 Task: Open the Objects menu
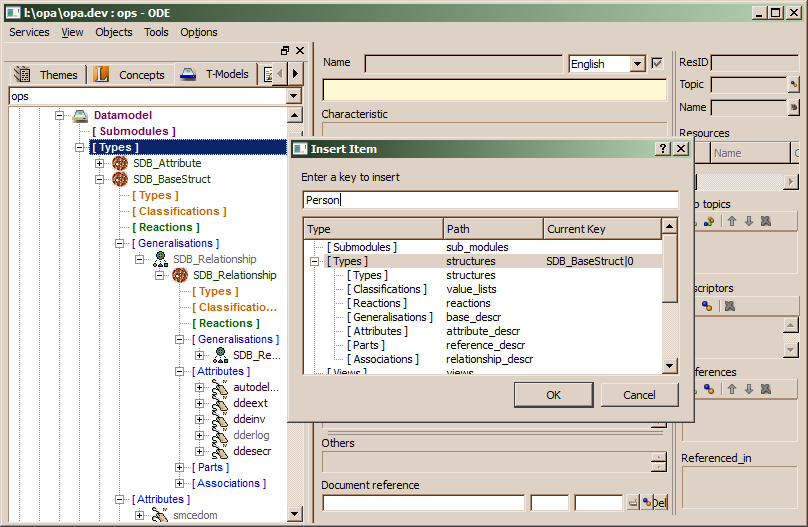(x=113, y=32)
